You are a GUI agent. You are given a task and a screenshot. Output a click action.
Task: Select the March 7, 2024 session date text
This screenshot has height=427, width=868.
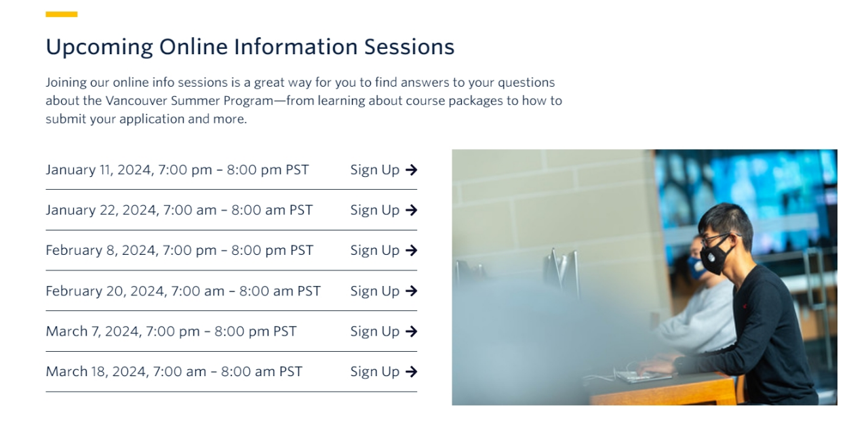click(x=171, y=331)
